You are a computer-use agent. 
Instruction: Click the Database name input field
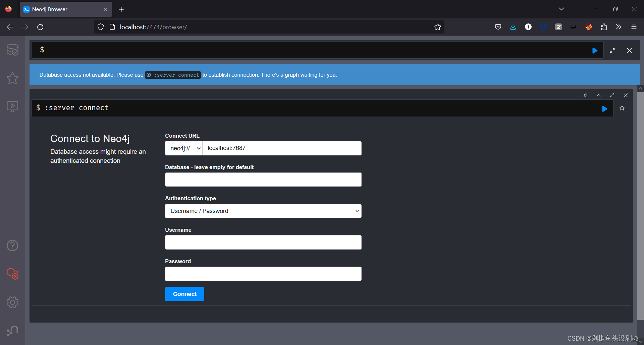(x=263, y=180)
